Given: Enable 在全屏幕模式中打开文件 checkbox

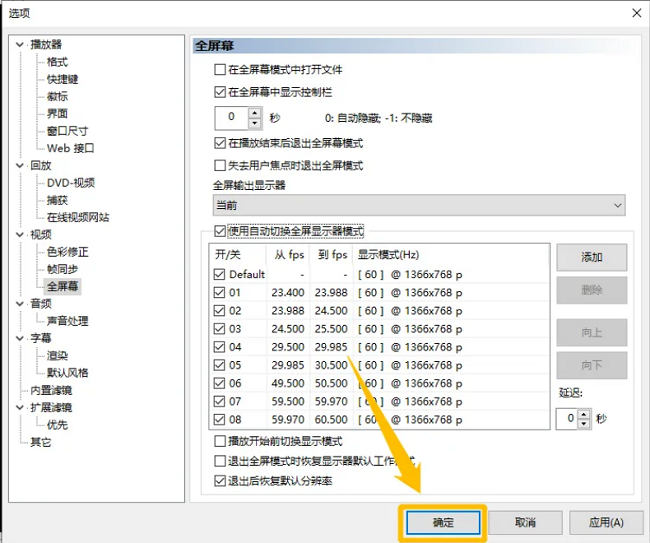Looking at the screenshot, I should pyautogui.click(x=220, y=69).
